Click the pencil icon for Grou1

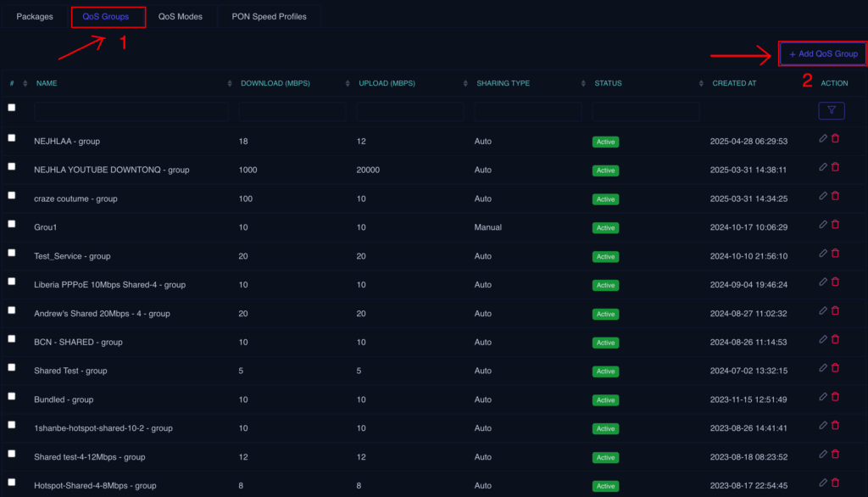(823, 225)
